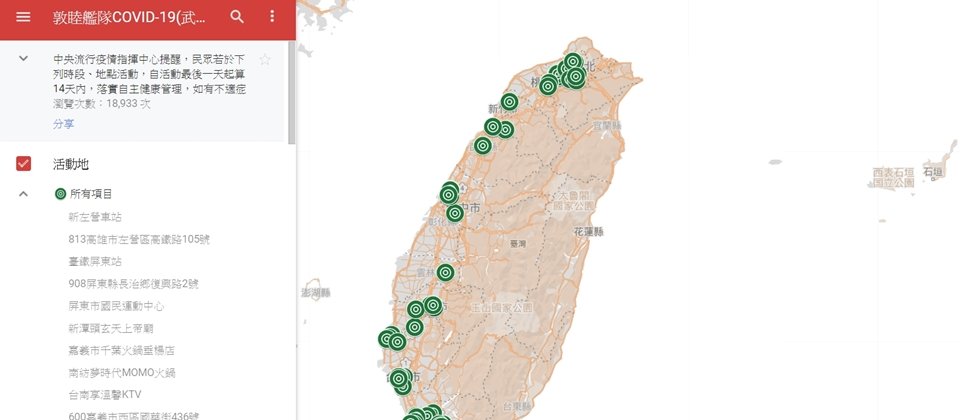Click the 活動地 layer title
The height and width of the screenshot is (420, 960).
point(71,164)
